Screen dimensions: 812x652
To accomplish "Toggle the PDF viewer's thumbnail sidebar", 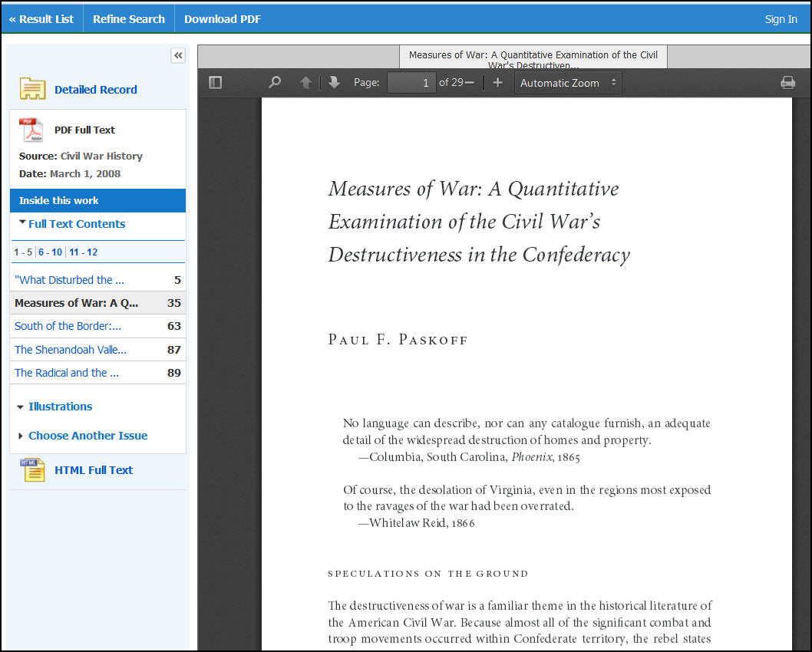I will (x=216, y=82).
